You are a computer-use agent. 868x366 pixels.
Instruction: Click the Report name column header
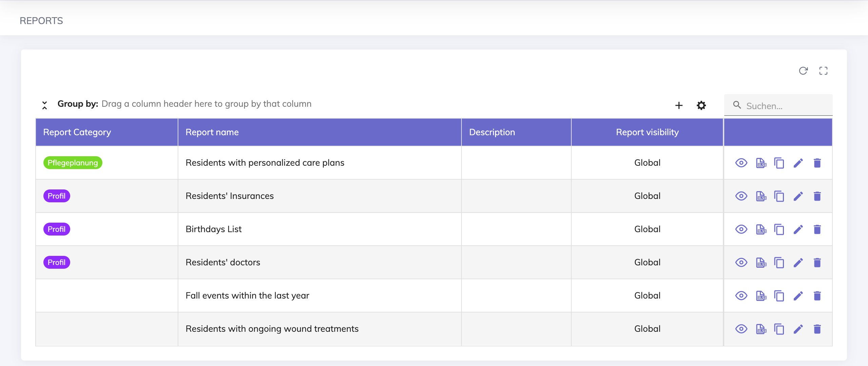coord(212,132)
